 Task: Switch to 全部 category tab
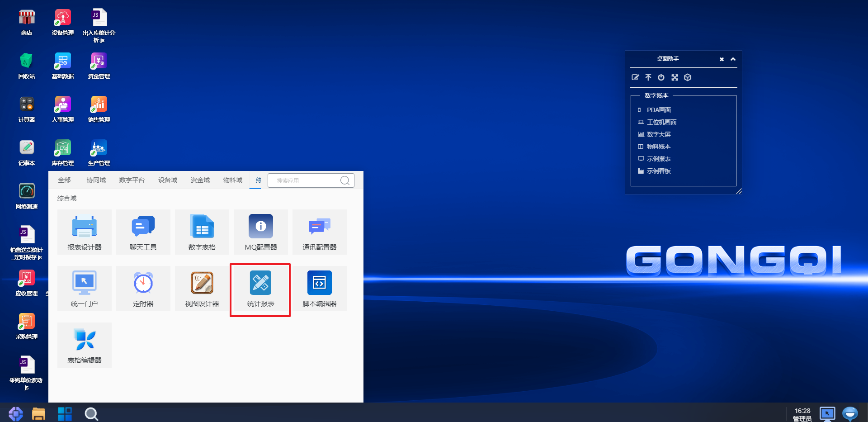tap(64, 180)
